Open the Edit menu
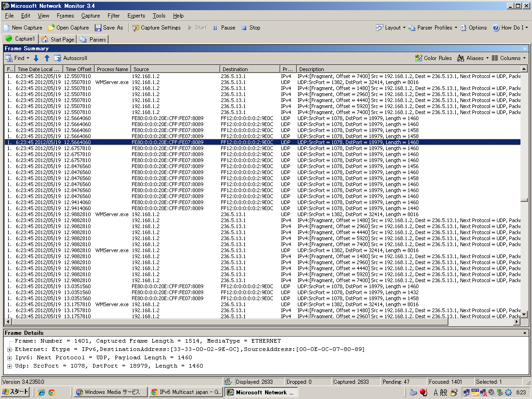 25,16
